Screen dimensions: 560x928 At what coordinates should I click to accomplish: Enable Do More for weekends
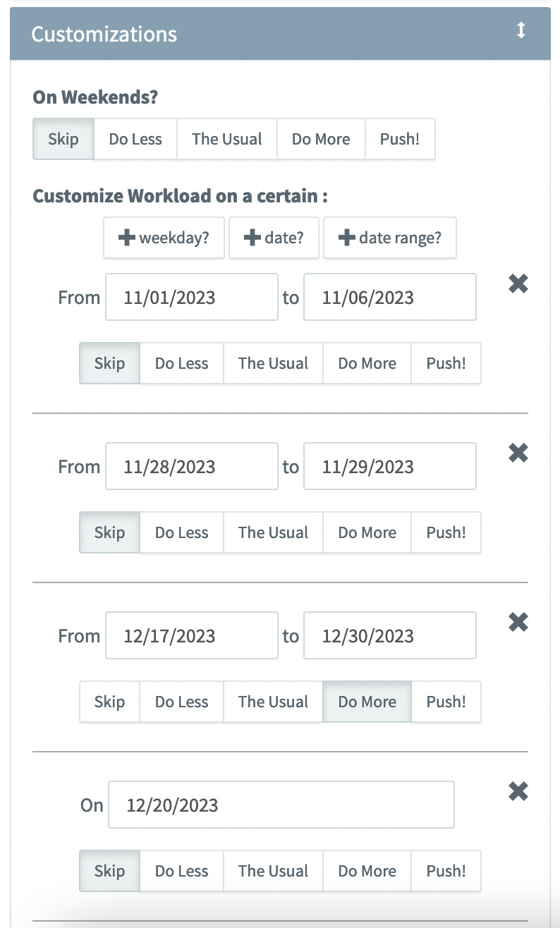pyautogui.click(x=321, y=139)
